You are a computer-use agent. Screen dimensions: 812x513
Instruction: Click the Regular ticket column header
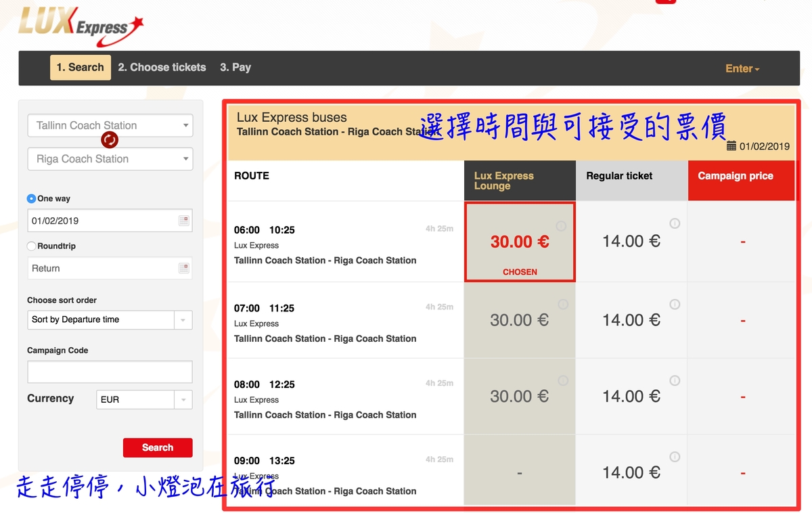(631, 181)
